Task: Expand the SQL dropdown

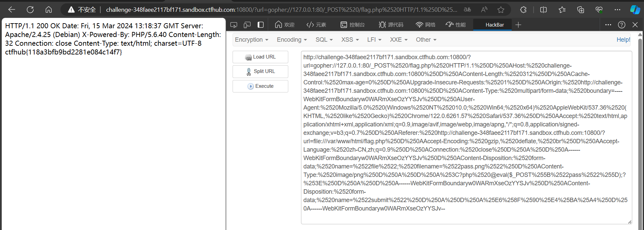Action: (324, 40)
